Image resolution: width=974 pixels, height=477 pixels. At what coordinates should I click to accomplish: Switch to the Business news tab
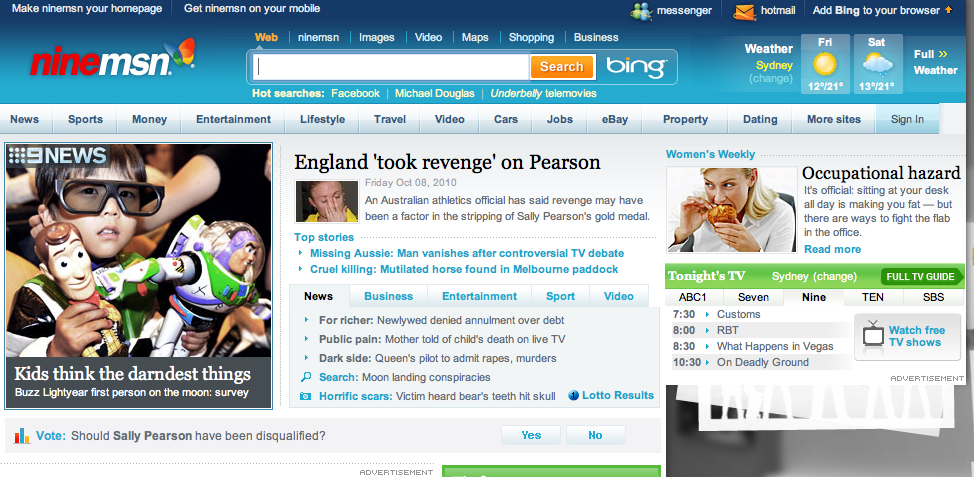click(388, 296)
